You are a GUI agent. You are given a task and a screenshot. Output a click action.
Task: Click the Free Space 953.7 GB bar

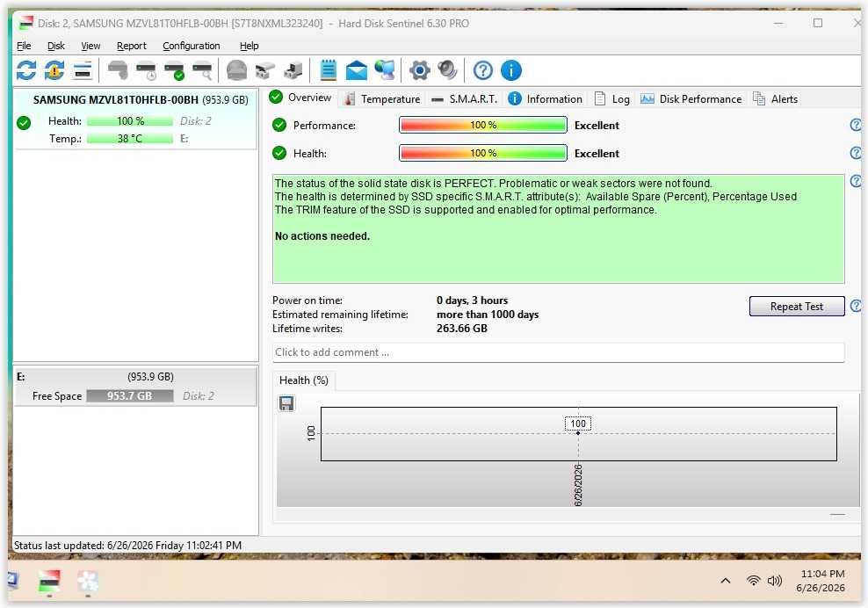tap(130, 396)
